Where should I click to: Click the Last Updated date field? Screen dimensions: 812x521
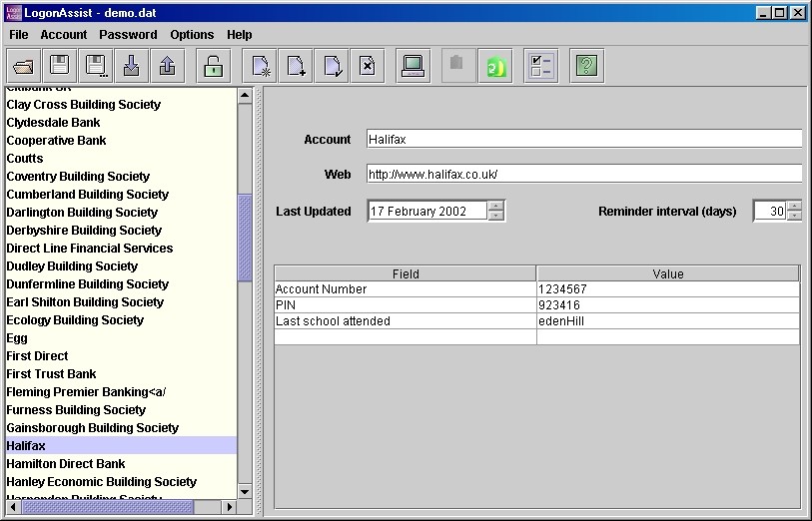[x=427, y=211]
